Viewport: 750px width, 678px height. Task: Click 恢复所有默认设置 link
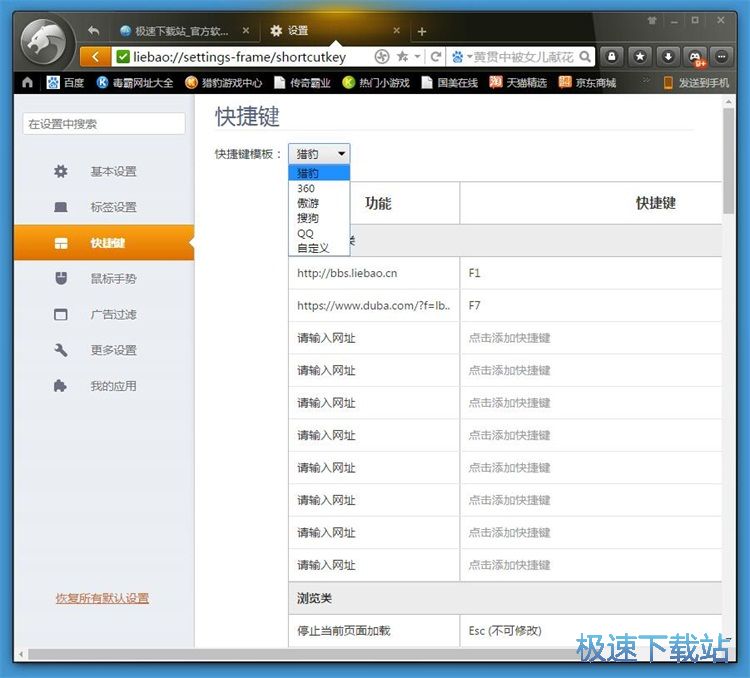102,598
